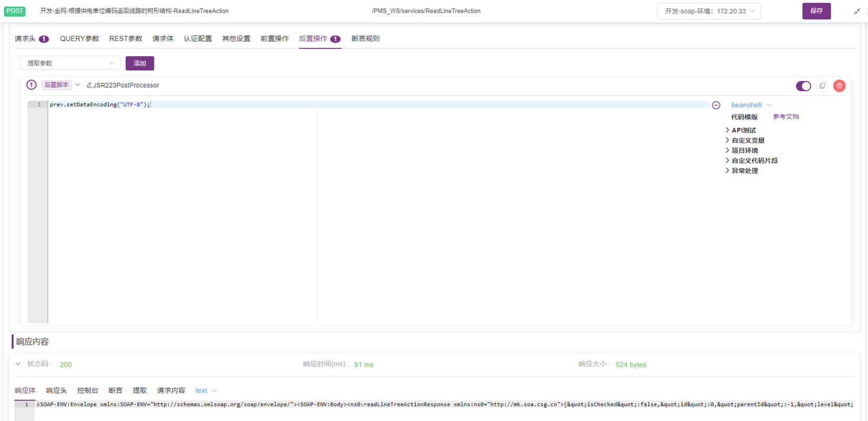Switch to the REST参数 tab

pyautogui.click(x=126, y=38)
